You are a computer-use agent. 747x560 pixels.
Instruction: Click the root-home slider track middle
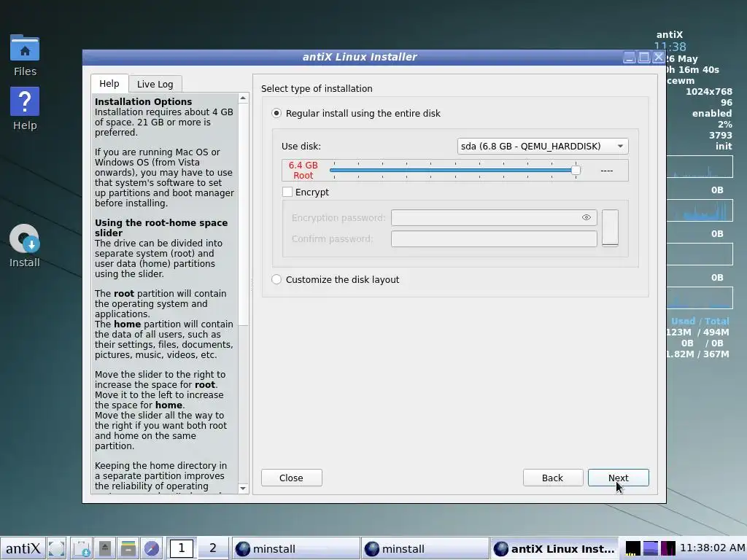[x=455, y=170]
